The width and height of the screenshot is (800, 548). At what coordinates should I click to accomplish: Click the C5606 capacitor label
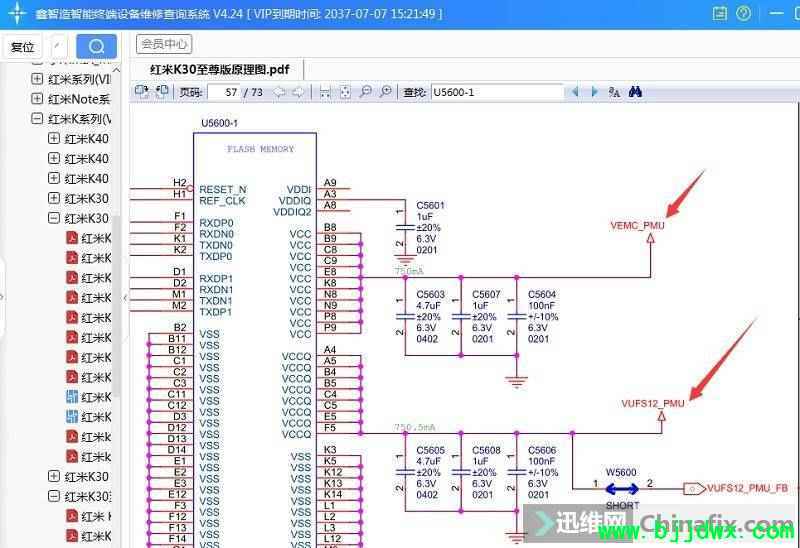click(x=542, y=450)
